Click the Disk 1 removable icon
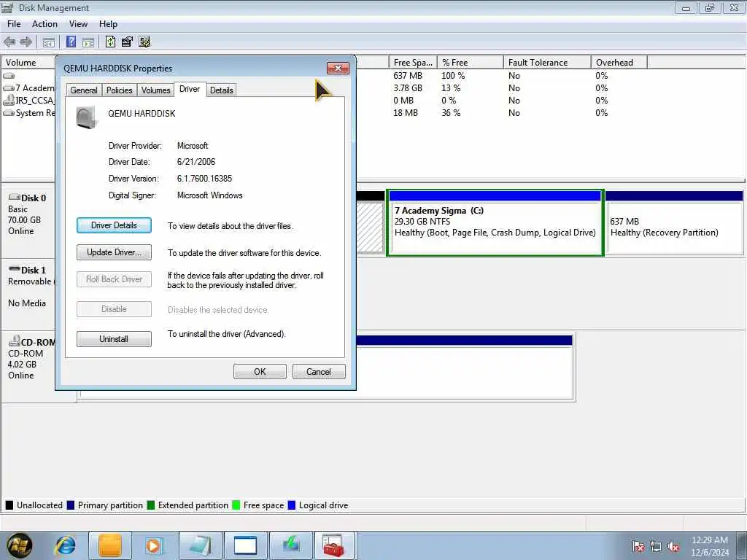This screenshot has width=747, height=560. click(14, 270)
